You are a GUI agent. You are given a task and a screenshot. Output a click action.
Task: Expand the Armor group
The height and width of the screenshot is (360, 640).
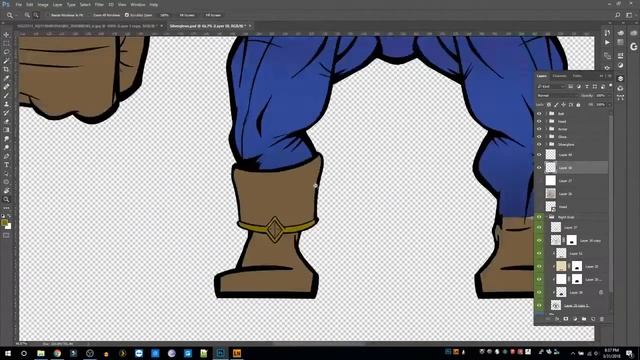coord(546,129)
